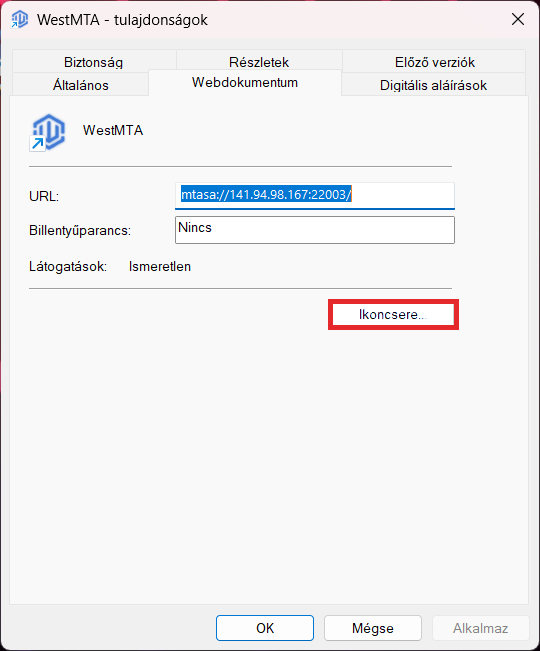Viewport: 540px width, 651px height.
Task: Close the properties dialog with the X
Action: 518,19
